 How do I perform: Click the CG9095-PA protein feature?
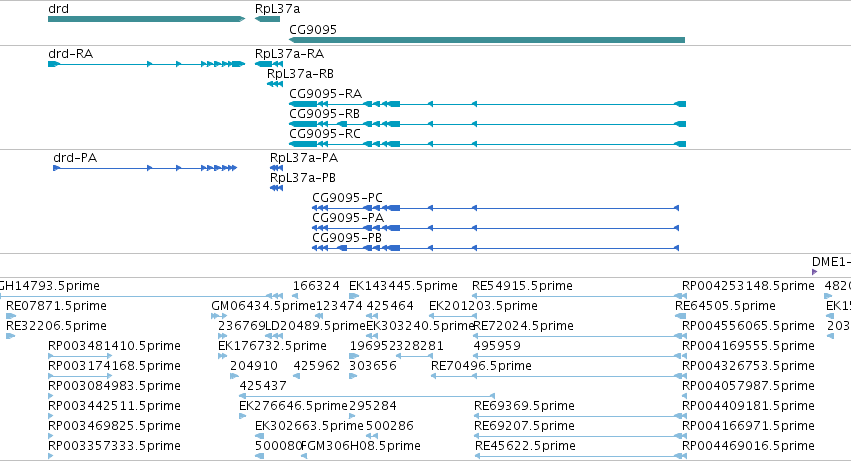[x=496, y=228]
